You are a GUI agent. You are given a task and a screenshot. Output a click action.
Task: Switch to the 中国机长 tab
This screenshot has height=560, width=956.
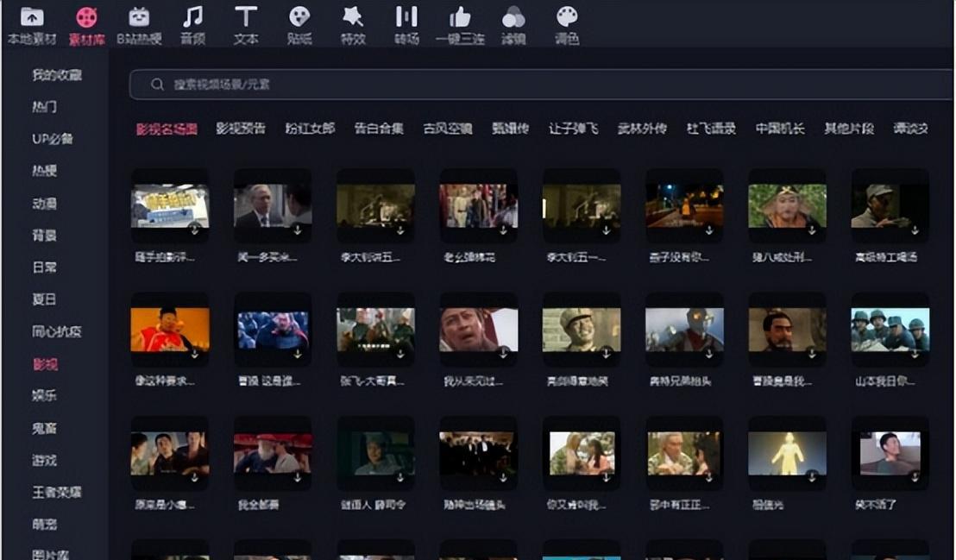(x=780, y=129)
